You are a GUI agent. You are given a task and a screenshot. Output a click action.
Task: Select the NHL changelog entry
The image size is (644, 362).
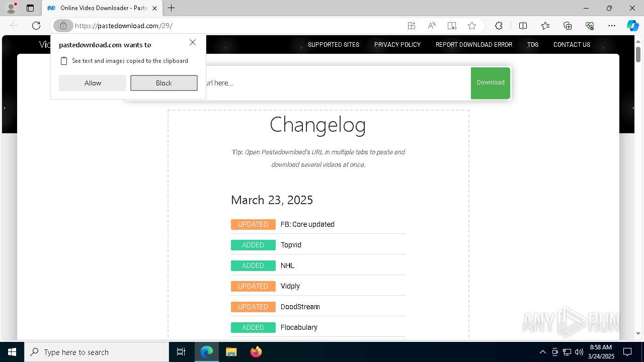coord(288,265)
